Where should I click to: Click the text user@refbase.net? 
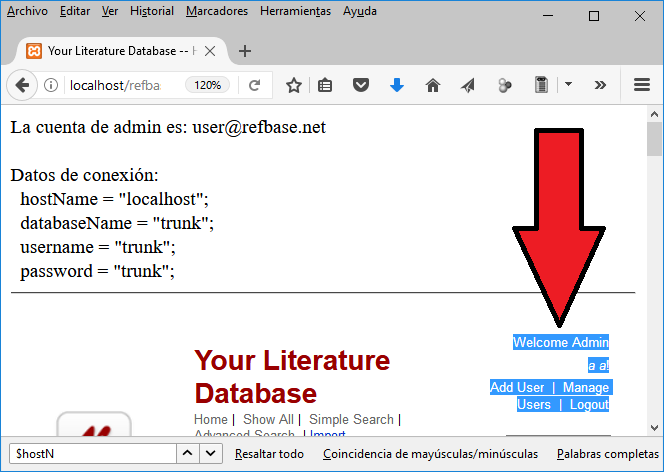point(259,127)
